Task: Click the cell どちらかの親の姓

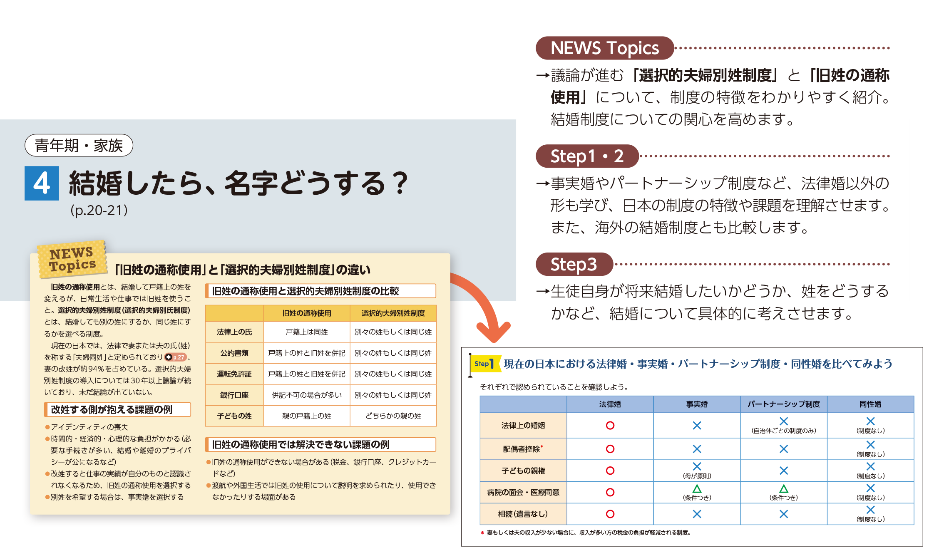Action: tap(393, 416)
